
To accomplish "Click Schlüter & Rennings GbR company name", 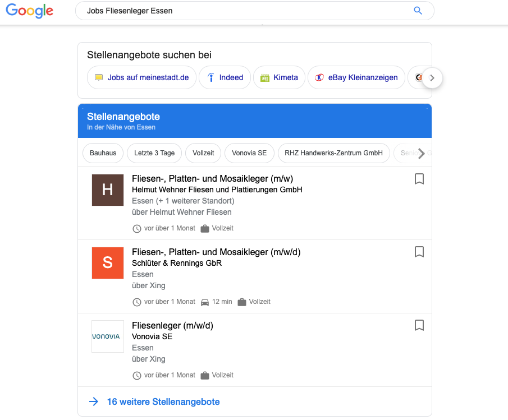I will 177,263.
